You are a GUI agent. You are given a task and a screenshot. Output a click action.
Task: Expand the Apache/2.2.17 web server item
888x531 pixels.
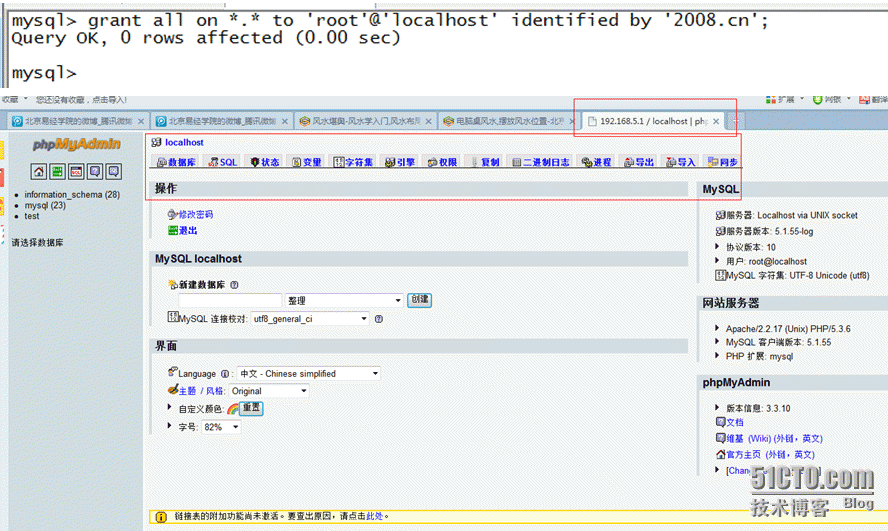[x=717, y=328]
